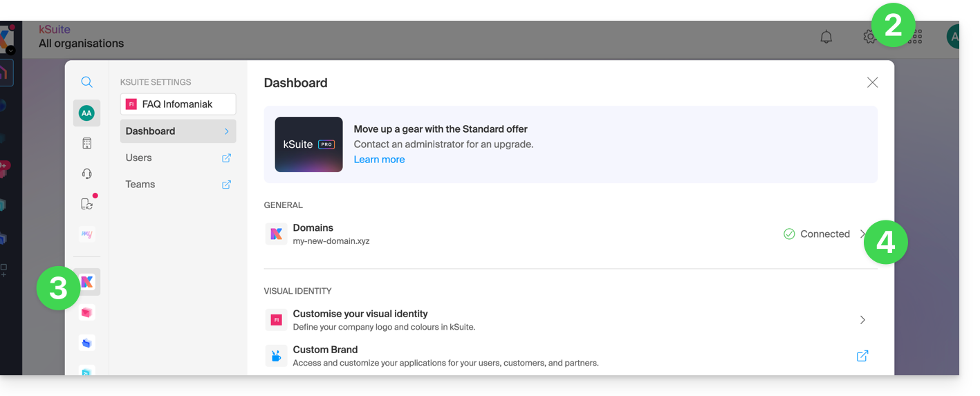
Task: Open the notifications bell icon
Action: pyautogui.click(x=826, y=37)
